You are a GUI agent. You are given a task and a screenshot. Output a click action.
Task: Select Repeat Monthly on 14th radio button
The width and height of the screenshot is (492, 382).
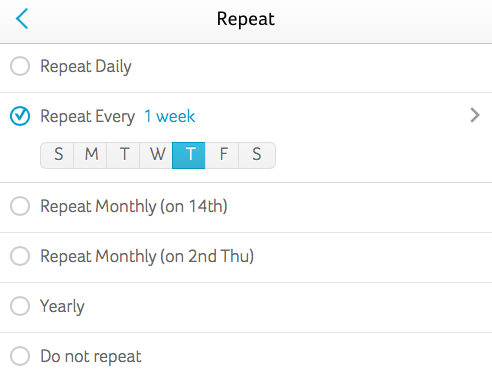tap(20, 206)
